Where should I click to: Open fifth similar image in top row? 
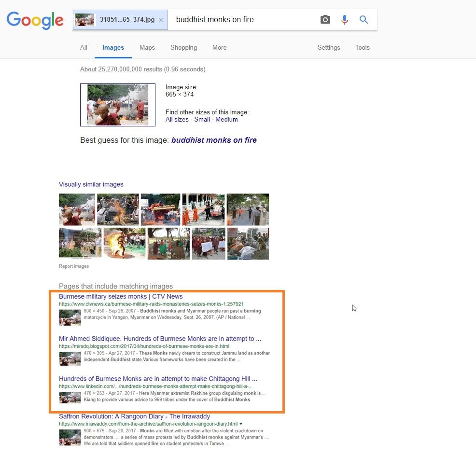(x=248, y=209)
